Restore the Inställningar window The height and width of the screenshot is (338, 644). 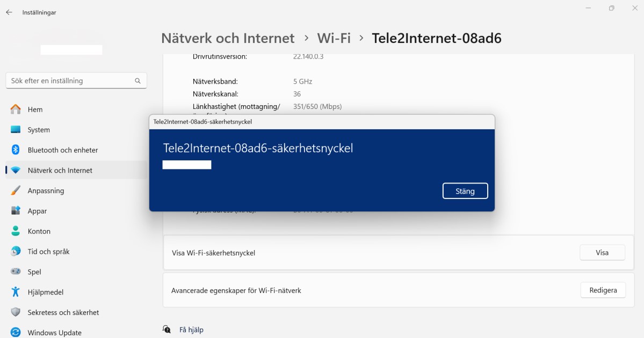[612, 8]
